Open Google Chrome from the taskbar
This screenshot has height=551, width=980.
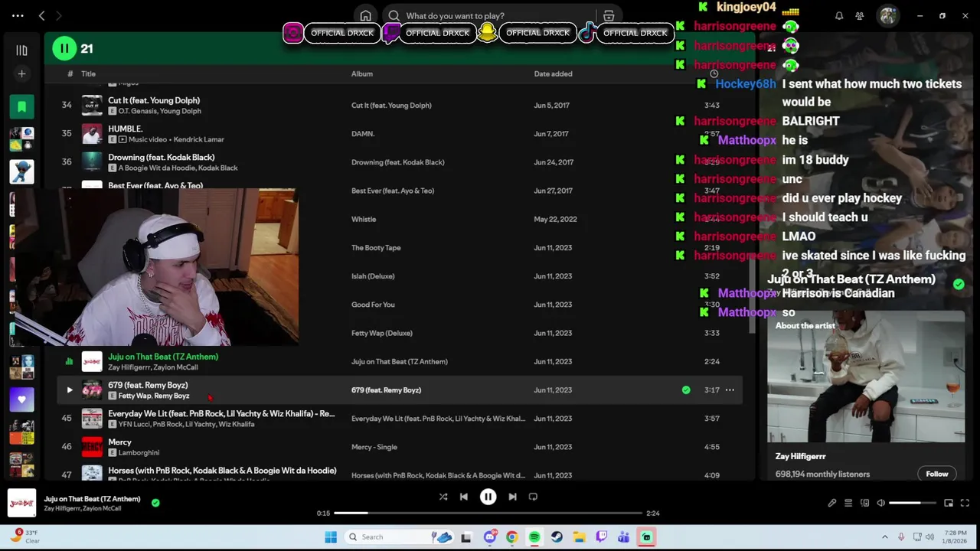pyautogui.click(x=511, y=537)
